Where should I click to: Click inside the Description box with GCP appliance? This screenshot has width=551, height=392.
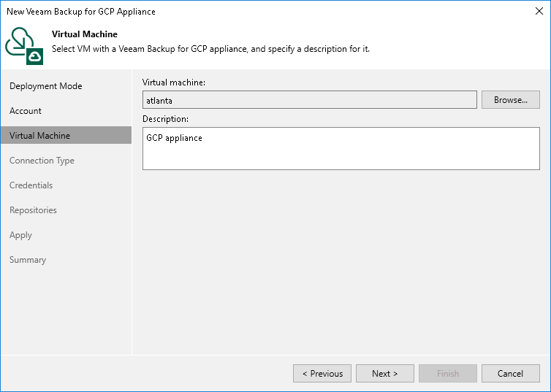pyautogui.click(x=341, y=148)
